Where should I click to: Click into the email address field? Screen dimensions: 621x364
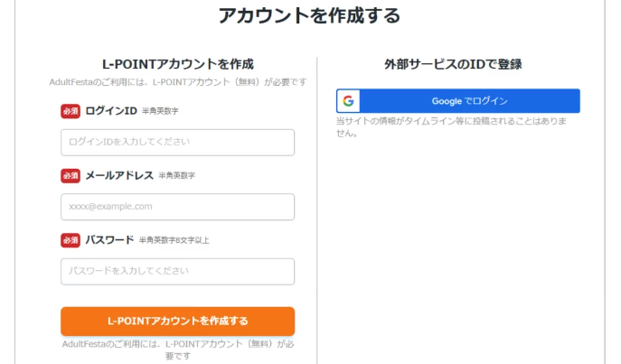click(177, 207)
